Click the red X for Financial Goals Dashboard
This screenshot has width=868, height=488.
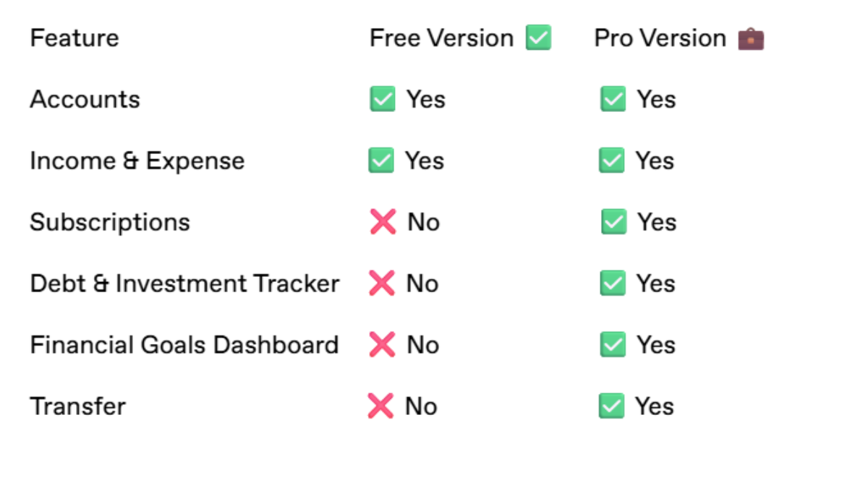382,345
